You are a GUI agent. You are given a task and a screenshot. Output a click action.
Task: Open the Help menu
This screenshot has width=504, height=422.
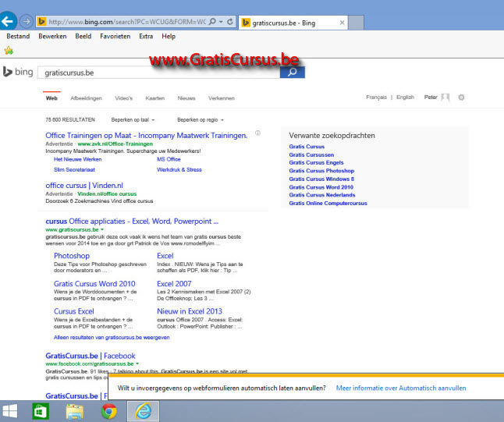click(169, 37)
